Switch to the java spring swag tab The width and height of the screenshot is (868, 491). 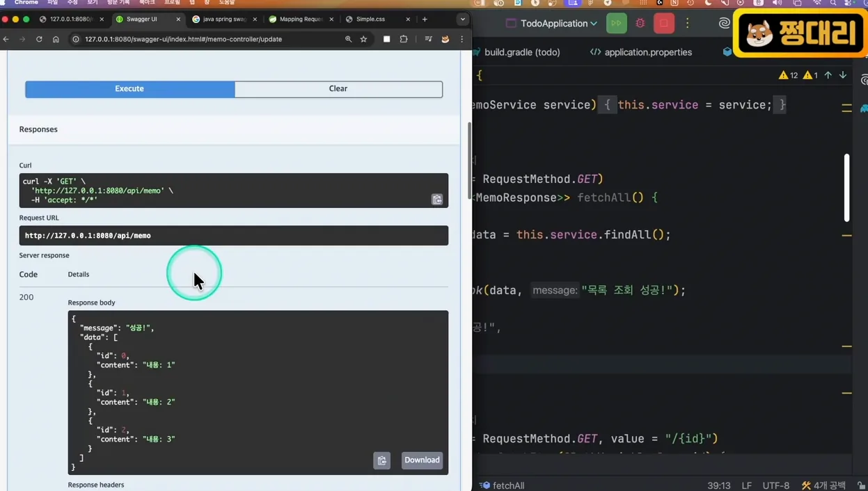click(224, 19)
